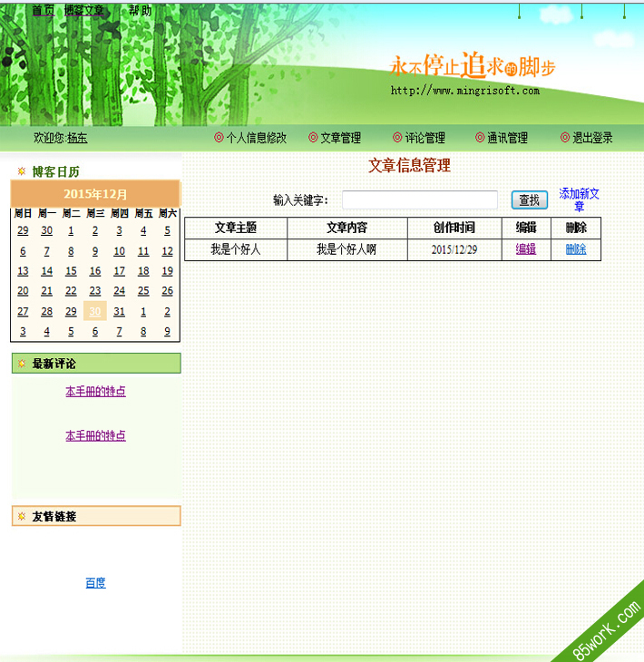This screenshot has width=644, height=662.
Task: Select calendar day 25
Action: click(143, 290)
